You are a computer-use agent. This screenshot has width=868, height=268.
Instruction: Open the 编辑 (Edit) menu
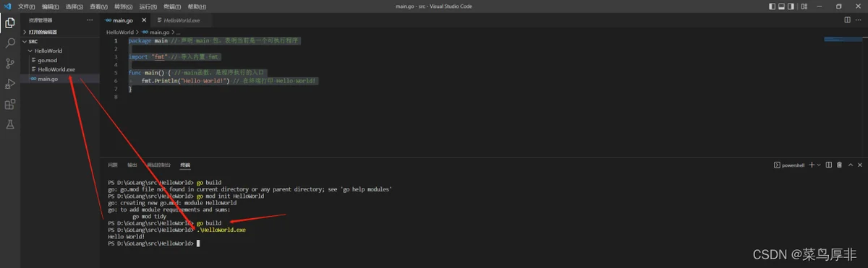tap(50, 6)
